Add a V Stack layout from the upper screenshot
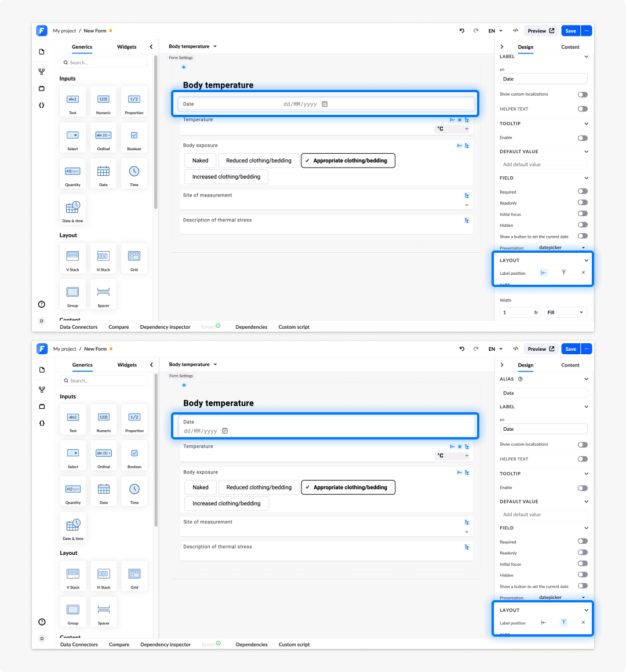The image size is (626, 672). point(73,259)
